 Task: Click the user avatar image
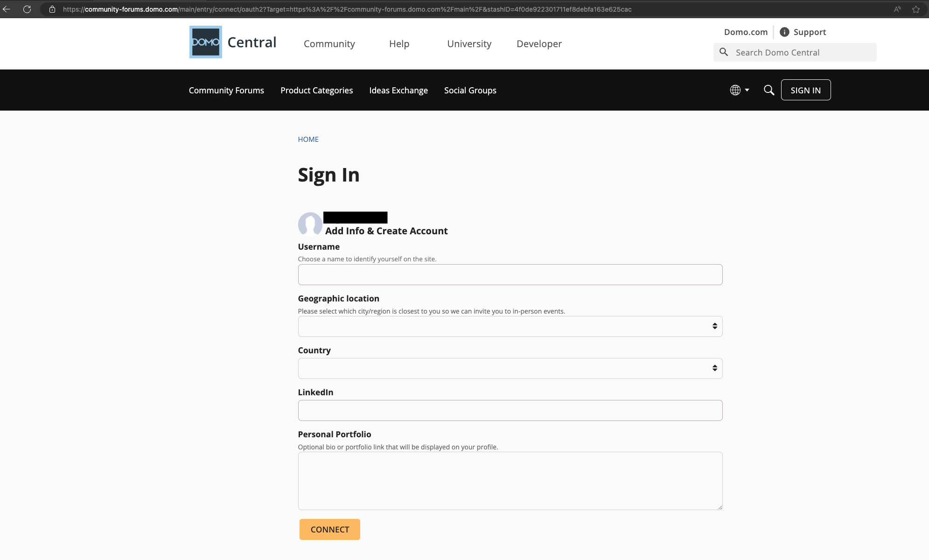[310, 224]
